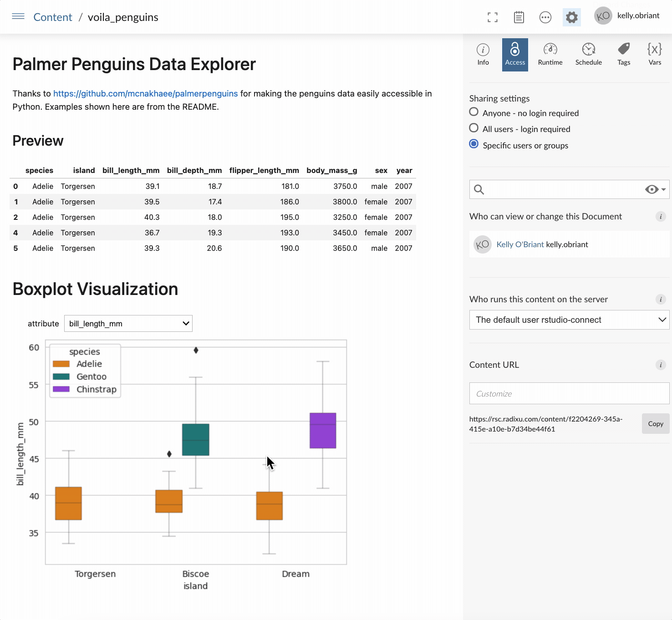Open the logs clipboard icon
Screen dimensions: 672x620
[519, 17]
